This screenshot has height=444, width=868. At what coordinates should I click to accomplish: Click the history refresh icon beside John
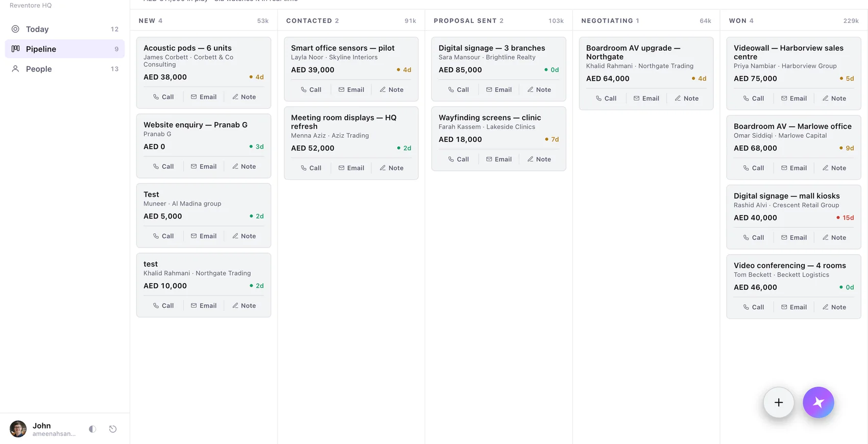click(113, 429)
